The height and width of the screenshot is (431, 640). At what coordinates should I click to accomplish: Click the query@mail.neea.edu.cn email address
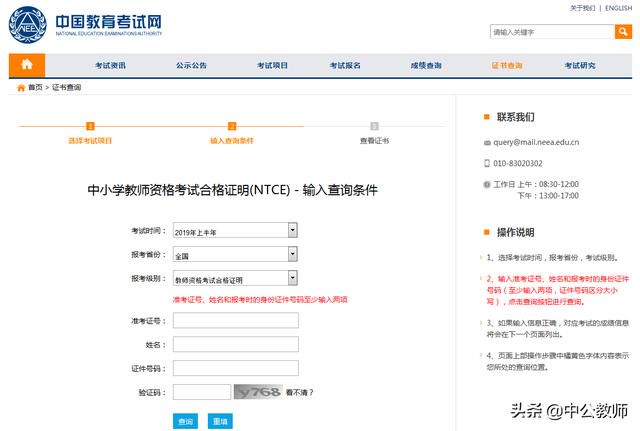click(x=536, y=142)
